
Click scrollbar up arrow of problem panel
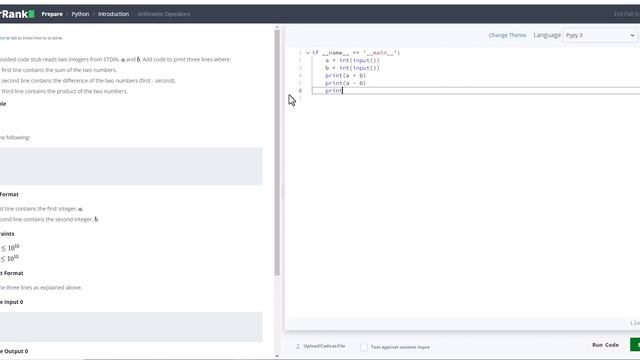(x=277, y=27)
